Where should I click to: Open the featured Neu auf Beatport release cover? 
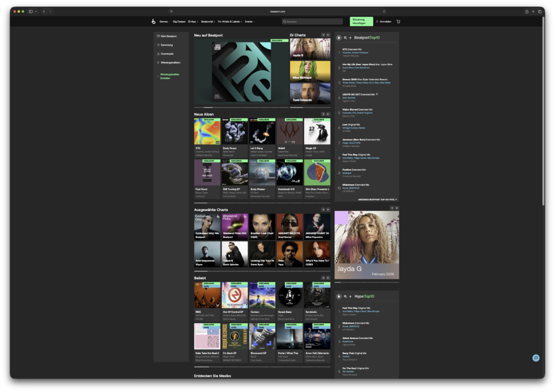pos(241,72)
